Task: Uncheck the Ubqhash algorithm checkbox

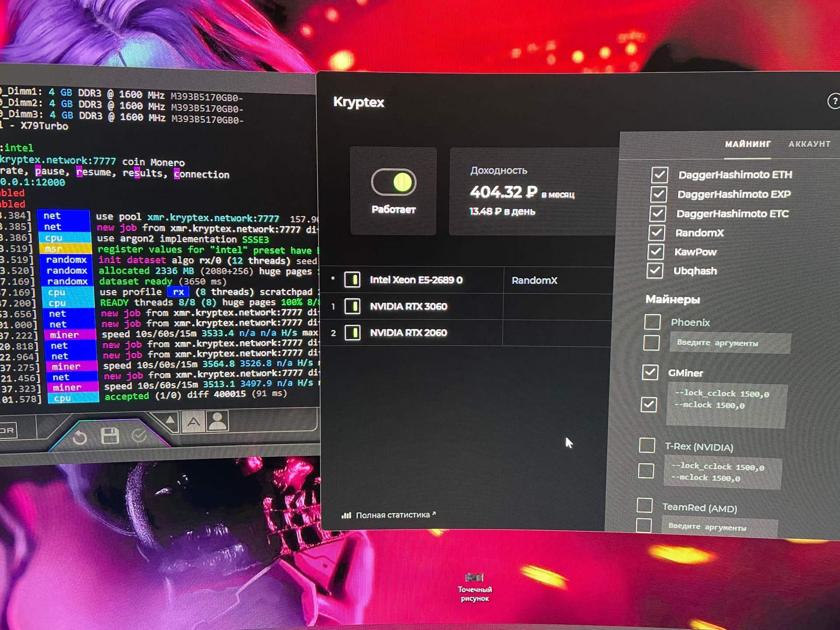Action: 654,270
